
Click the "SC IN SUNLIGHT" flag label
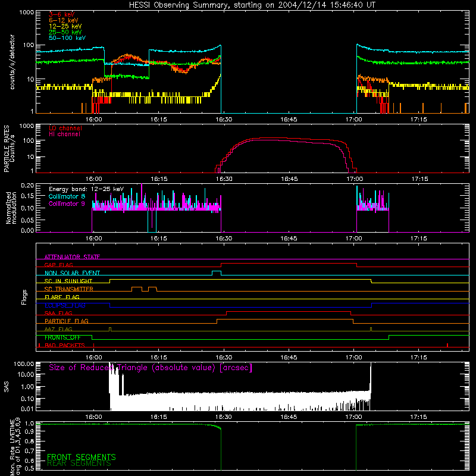point(68,281)
